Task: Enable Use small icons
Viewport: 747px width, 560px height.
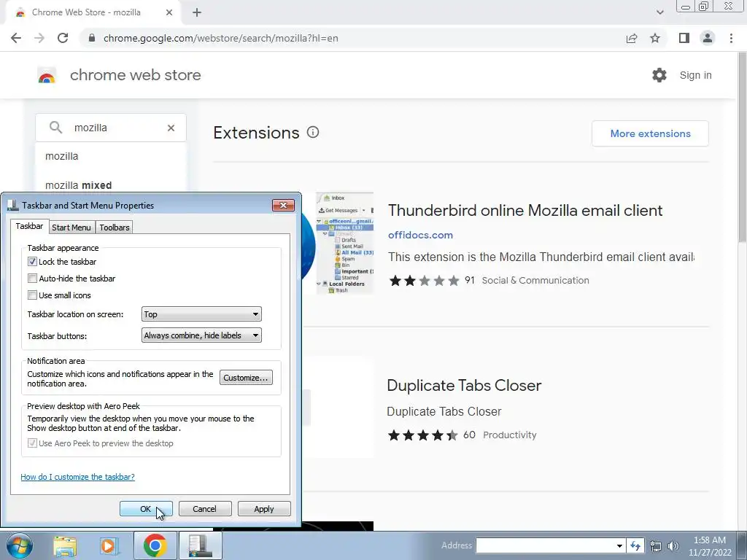Action: click(32, 295)
